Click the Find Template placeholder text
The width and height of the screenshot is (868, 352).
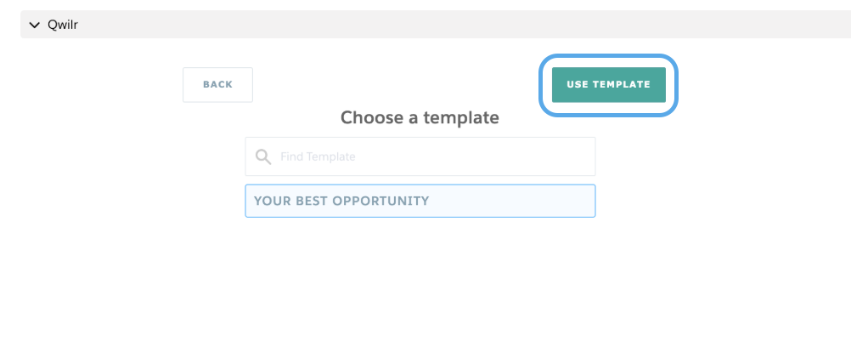pyautogui.click(x=318, y=157)
